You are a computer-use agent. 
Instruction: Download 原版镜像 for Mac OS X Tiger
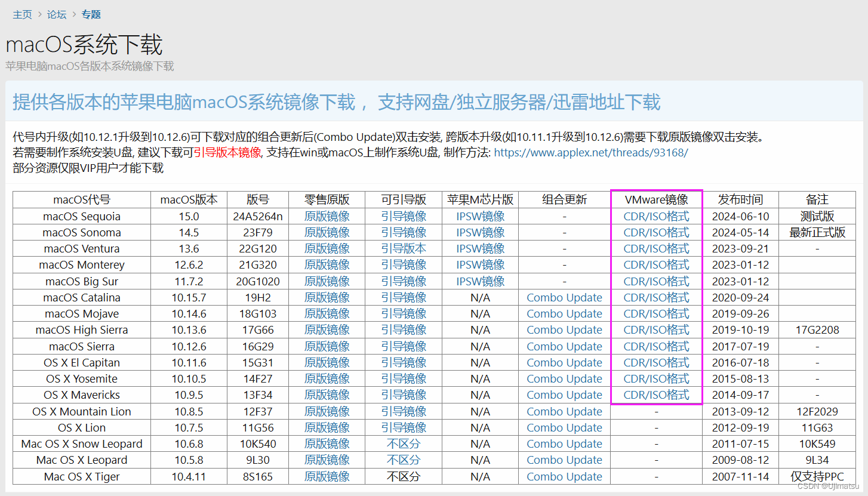click(x=327, y=476)
